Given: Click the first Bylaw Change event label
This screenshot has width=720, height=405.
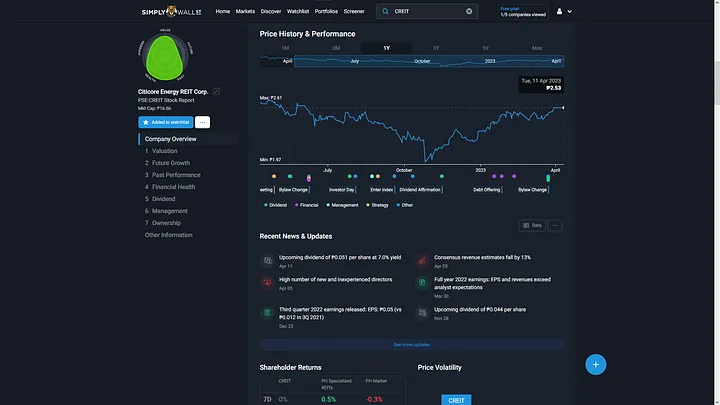Looking at the screenshot, I should coord(293,190).
